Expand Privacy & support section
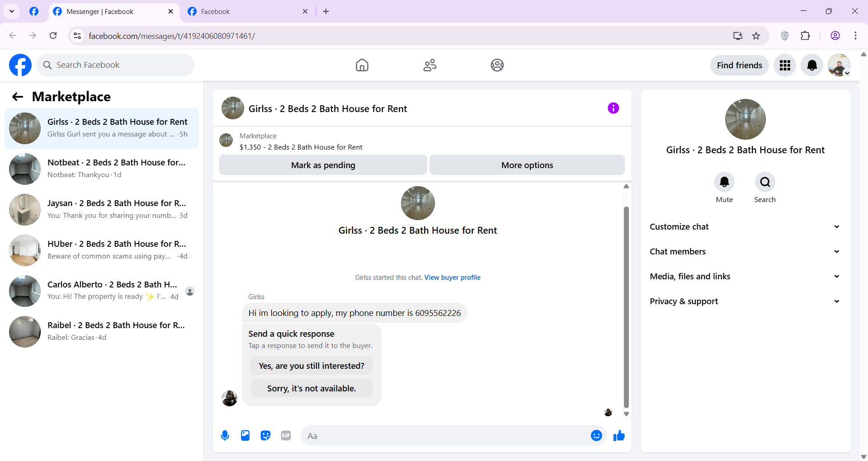The image size is (868, 461). pyautogui.click(x=745, y=301)
